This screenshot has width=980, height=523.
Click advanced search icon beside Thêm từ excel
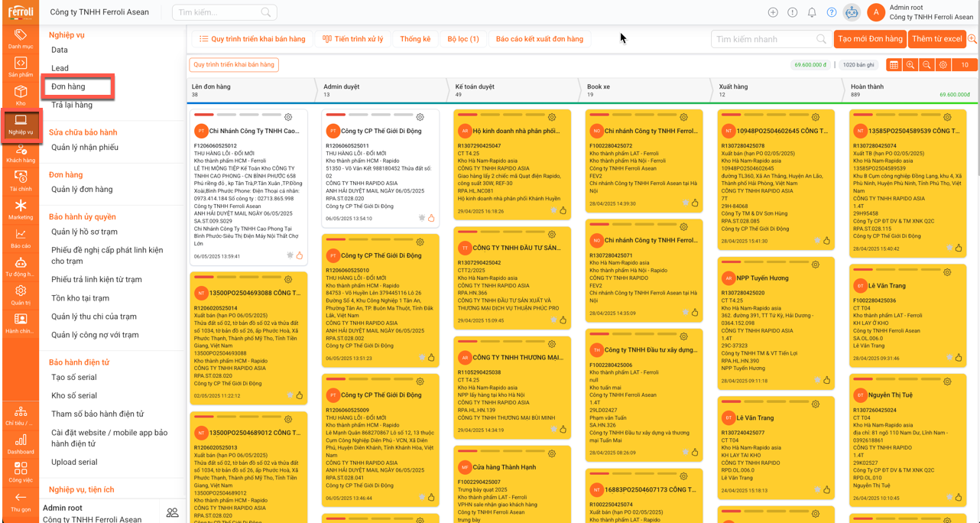coord(972,39)
